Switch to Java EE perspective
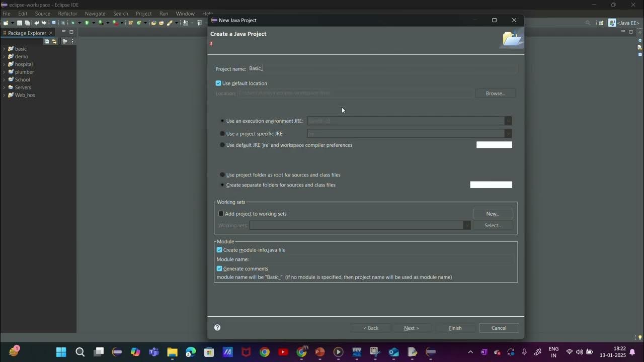This screenshot has height=362, width=644. pyautogui.click(x=624, y=23)
